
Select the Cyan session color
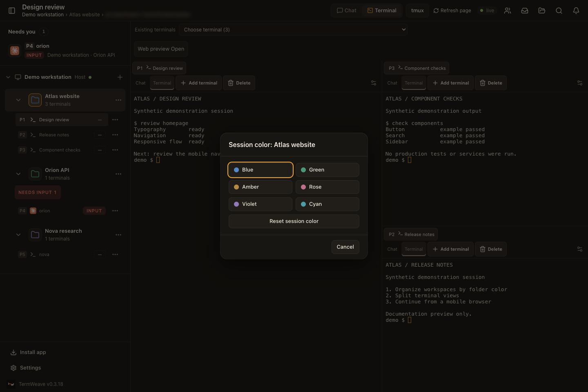327,204
